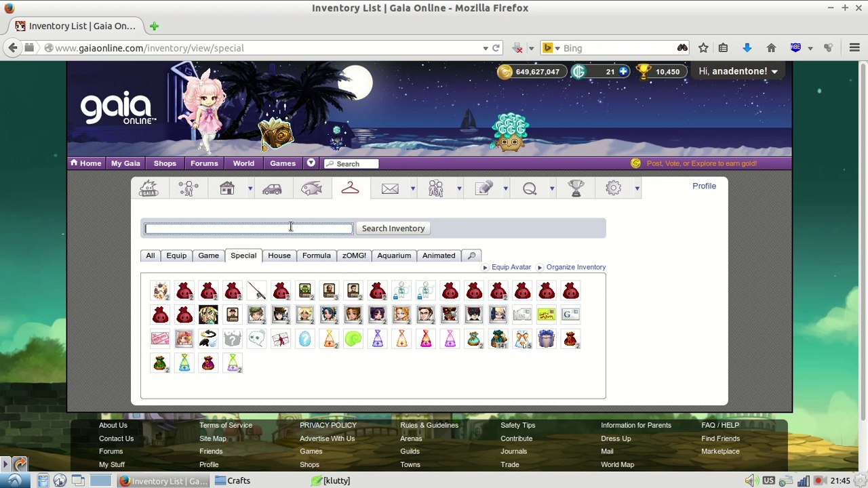Open the search magnifier tab icon
The width and height of the screenshot is (868, 488).
530,188
